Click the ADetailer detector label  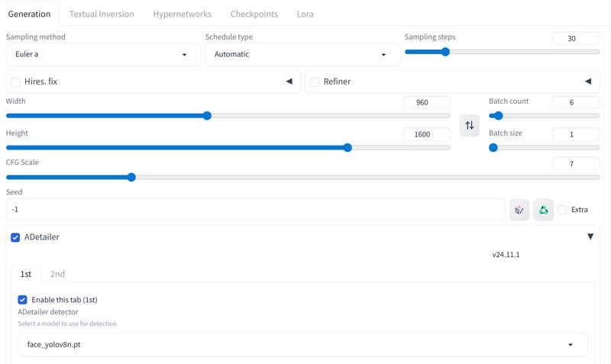pos(48,312)
